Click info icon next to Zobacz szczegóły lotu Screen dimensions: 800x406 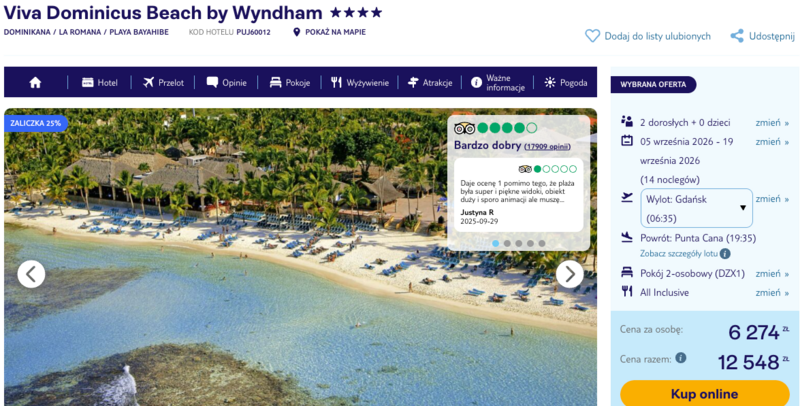pos(725,253)
